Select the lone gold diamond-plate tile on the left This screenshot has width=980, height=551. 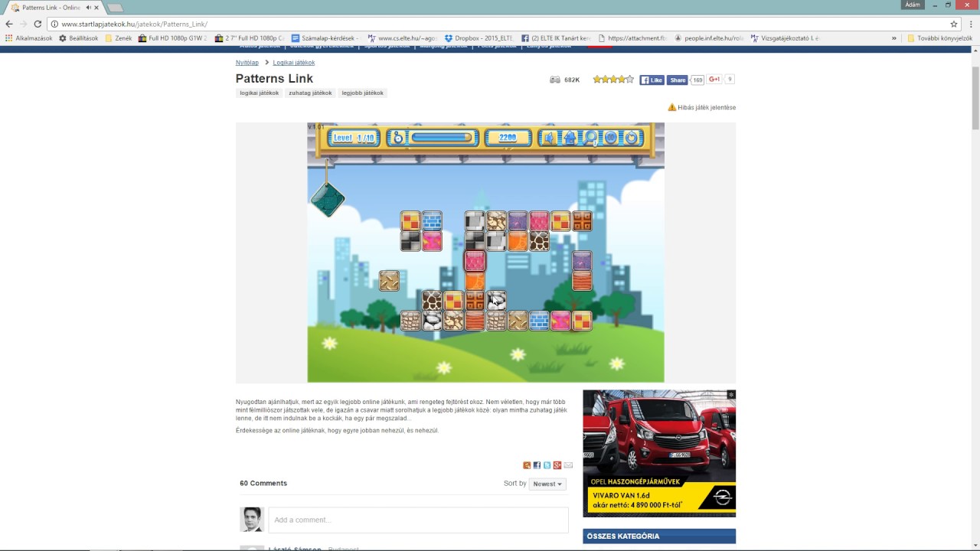389,280
